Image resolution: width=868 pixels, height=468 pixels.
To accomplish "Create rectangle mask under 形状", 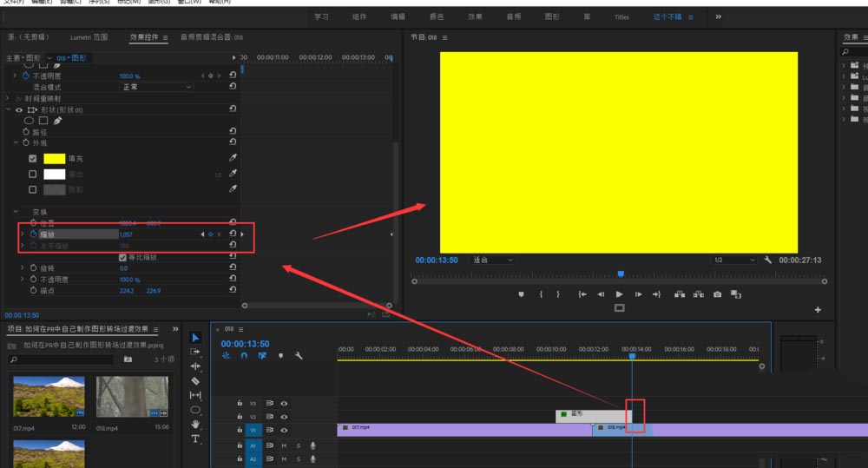I will coord(43,121).
